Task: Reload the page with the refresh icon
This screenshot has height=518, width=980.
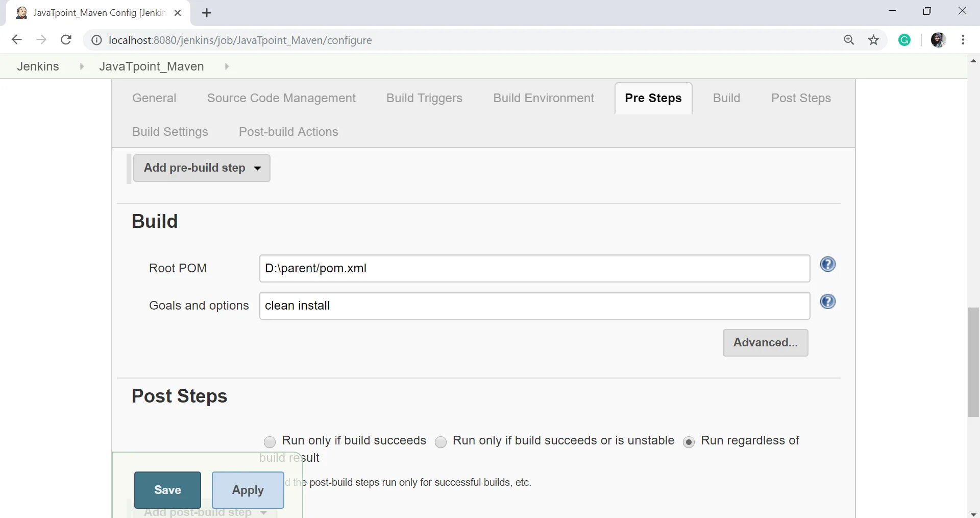Action: [x=66, y=40]
